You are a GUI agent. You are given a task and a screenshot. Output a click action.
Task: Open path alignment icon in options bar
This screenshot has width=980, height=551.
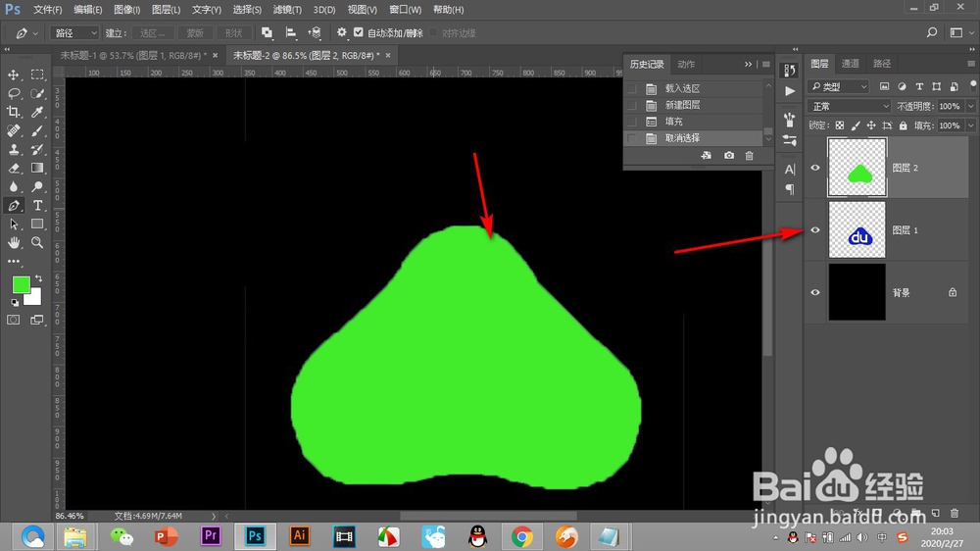pyautogui.click(x=291, y=32)
